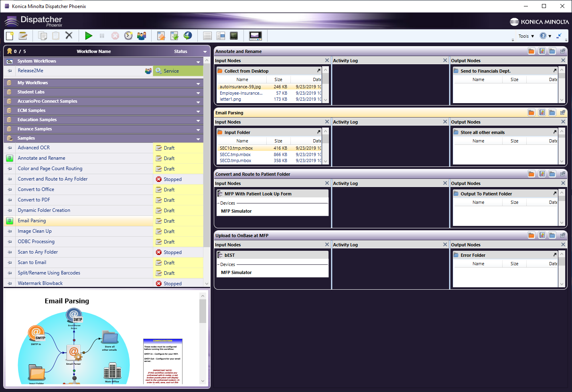Image resolution: width=572 pixels, height=392 pixels.
Task: Collapse the Samples group
Action: pos(198,139)
